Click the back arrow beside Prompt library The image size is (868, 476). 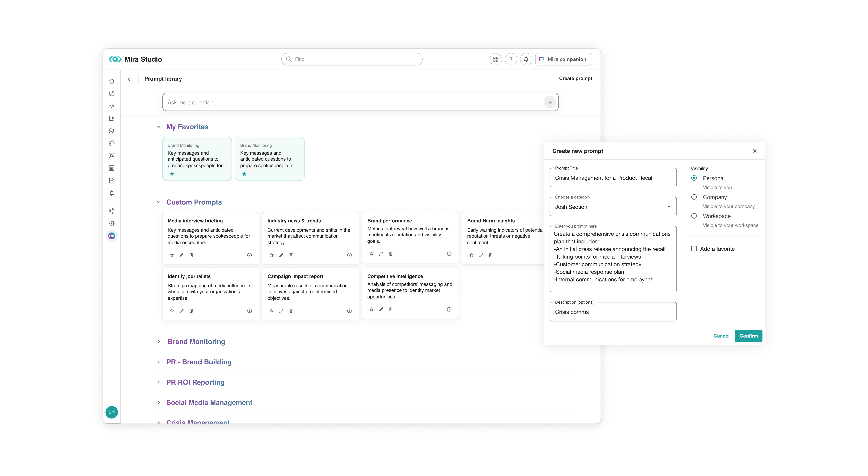click(129, 79)
